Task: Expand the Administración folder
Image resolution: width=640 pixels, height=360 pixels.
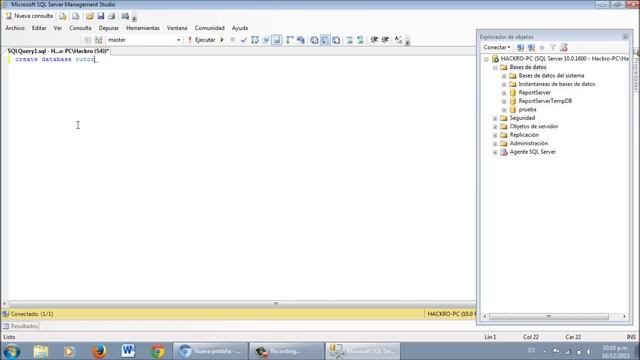Action: click(495, 144)
